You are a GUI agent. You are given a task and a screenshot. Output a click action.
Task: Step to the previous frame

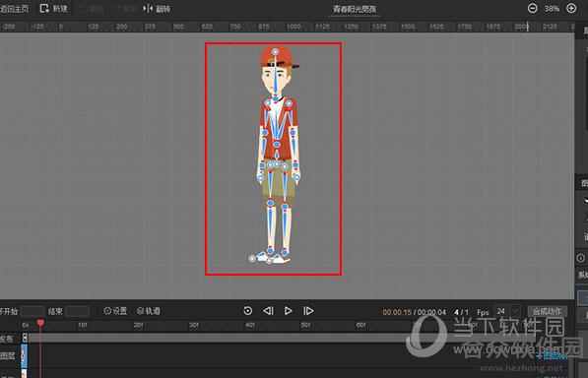[268, 310]
